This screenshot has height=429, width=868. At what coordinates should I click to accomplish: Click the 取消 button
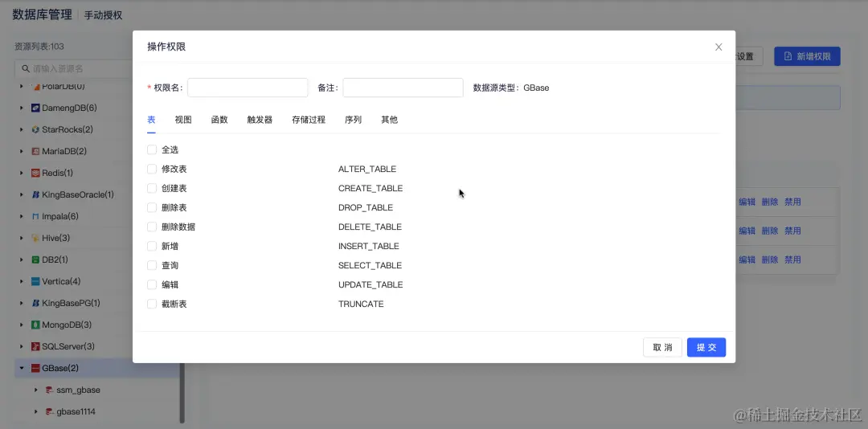pos(662,348)
